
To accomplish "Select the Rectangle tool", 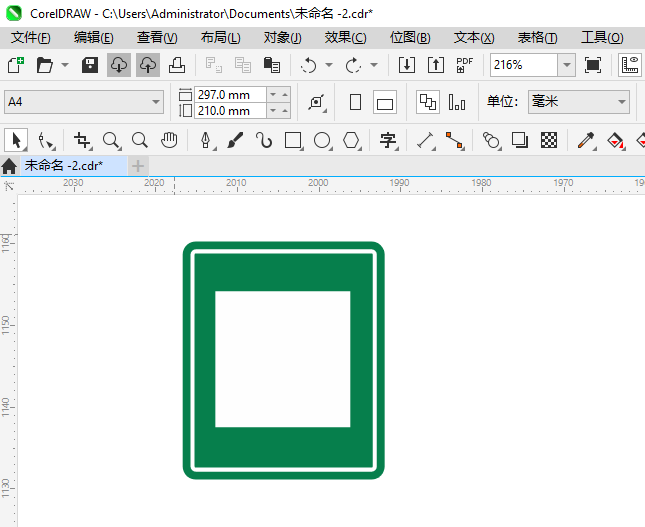I will [x=293, y=140].
